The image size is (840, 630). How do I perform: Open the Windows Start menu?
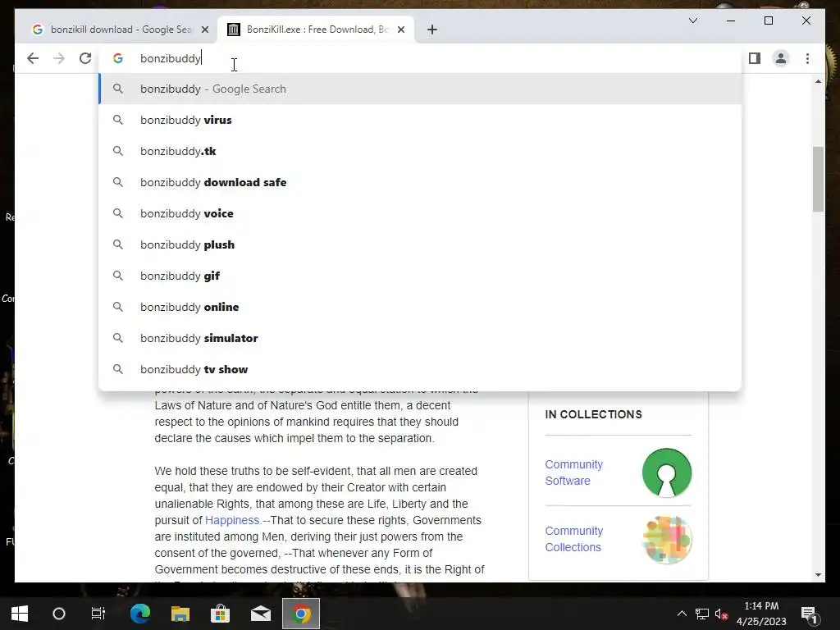[x=20, y=614]
